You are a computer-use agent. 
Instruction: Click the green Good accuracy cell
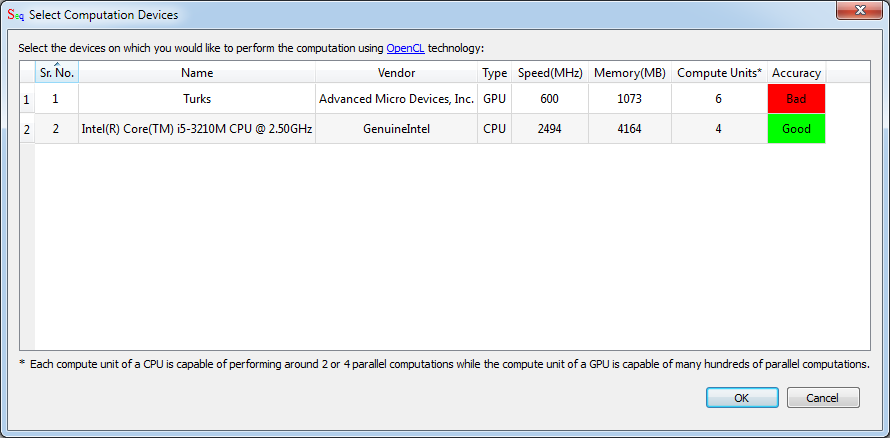796,129
